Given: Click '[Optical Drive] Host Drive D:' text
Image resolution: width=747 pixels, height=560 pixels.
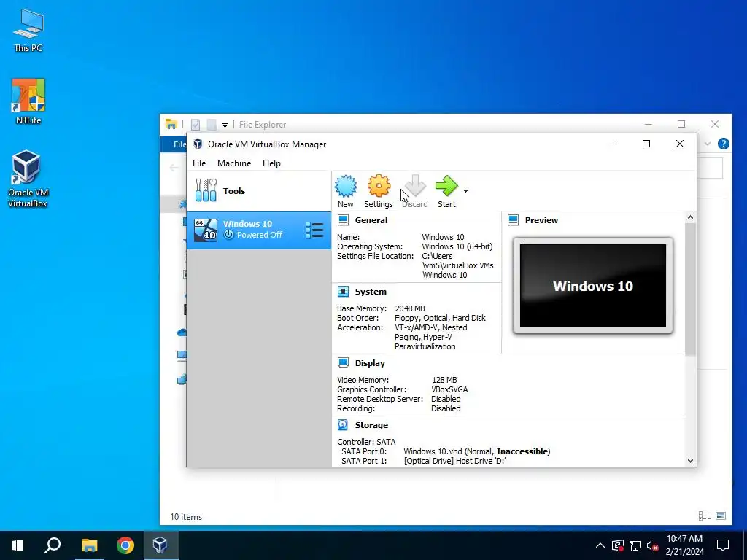Looking at the screenshot, I should [454, 461].
